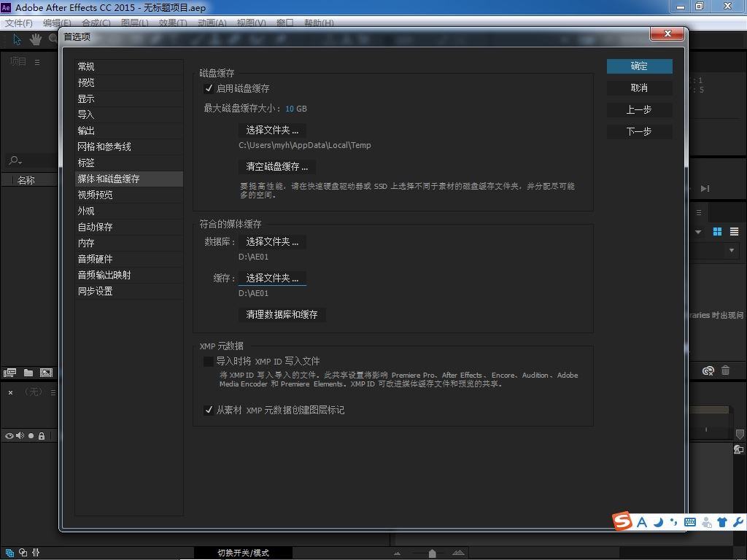Select 网格和参考线 preferences category

(x=128, y=147)
